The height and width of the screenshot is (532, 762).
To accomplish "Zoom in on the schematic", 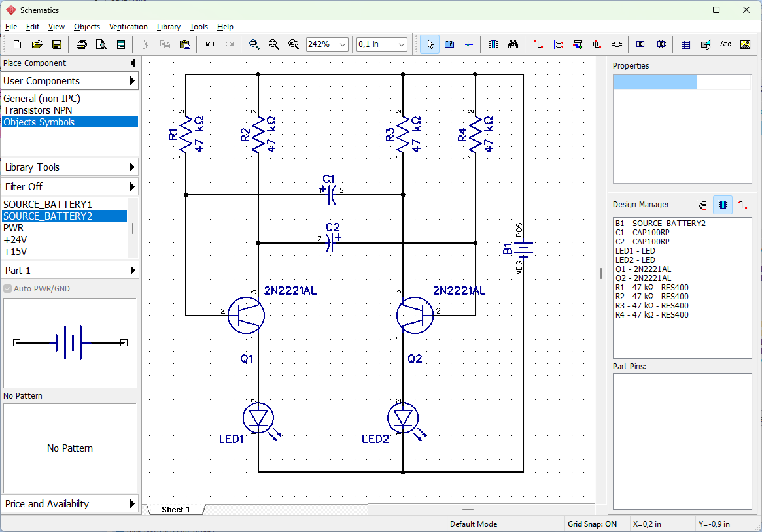I will [x=254, y=44].
